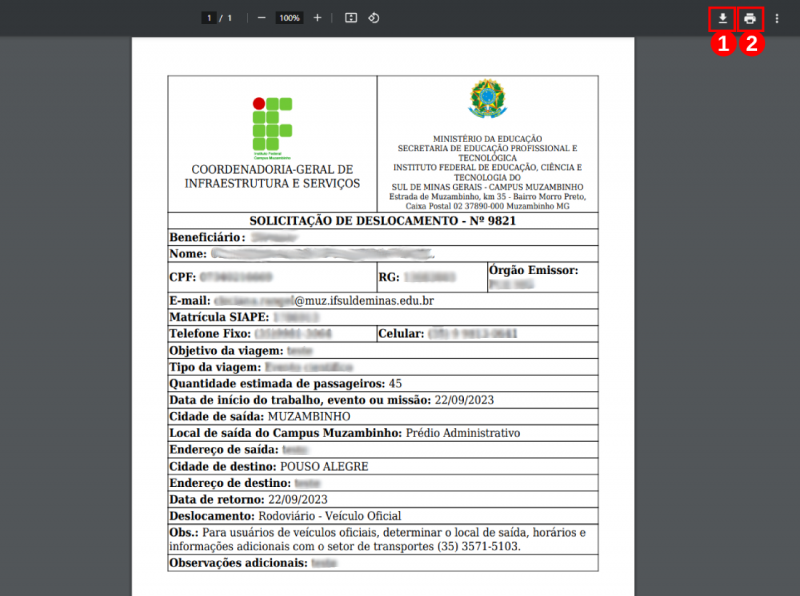Zoom in with the plus icon
This screenshot has height=596, width=800.
pyautogui.click(x=317, y=18)
